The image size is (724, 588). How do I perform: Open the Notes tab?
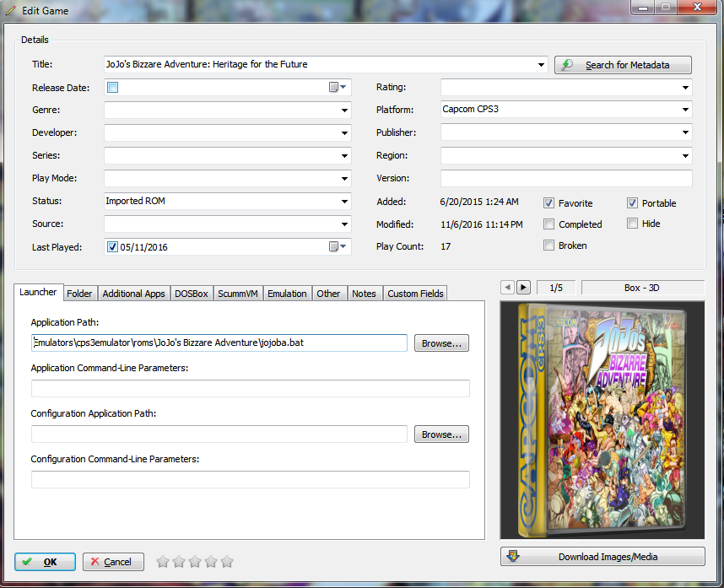(x=364, y=294)
